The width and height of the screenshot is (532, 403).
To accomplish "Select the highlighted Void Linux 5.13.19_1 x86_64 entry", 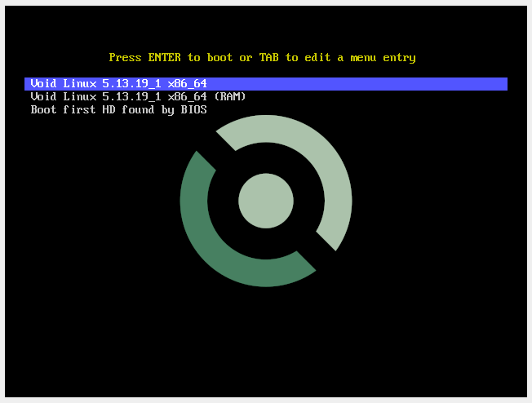I will (x=266, y=84).
